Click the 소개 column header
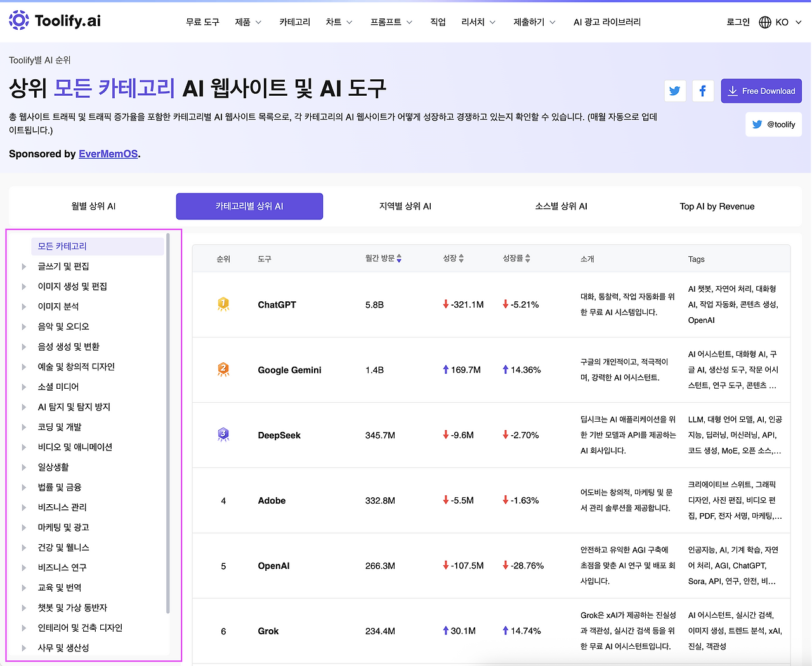812x666 pixels. (x=587, y=259)
